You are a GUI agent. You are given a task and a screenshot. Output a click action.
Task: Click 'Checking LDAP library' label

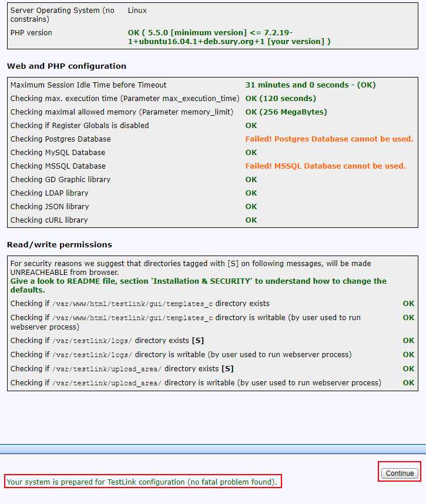coord(49,193)
